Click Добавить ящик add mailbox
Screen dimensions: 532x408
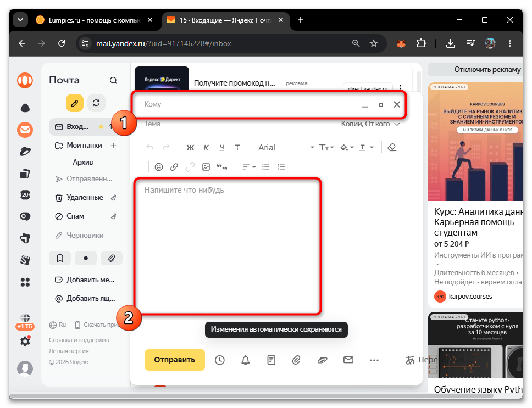pyautogui.click(x=85, y=299)
